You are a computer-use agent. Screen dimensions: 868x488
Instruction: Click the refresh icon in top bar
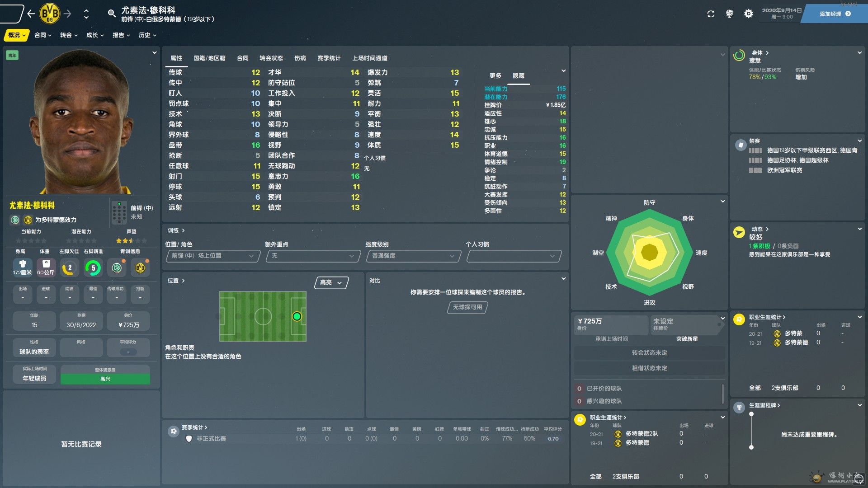[711, 14]
